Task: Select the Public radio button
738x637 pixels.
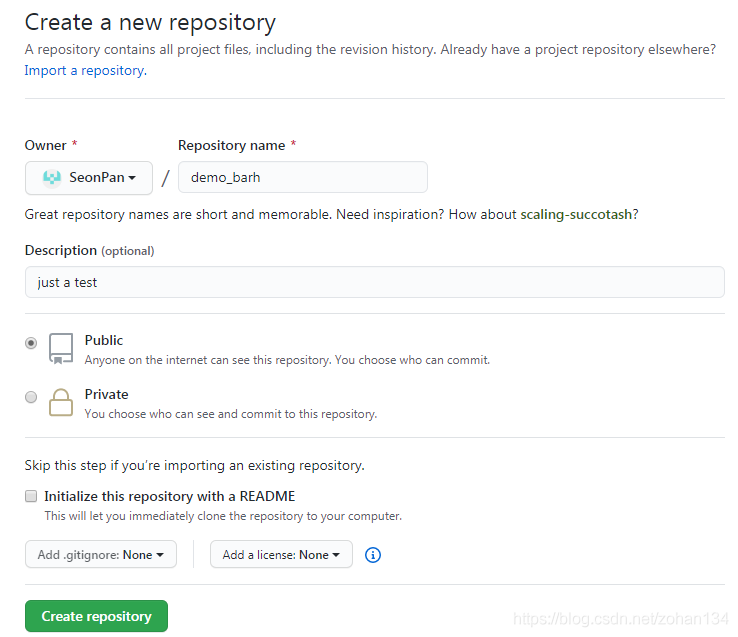Action: tap(31, 342)
